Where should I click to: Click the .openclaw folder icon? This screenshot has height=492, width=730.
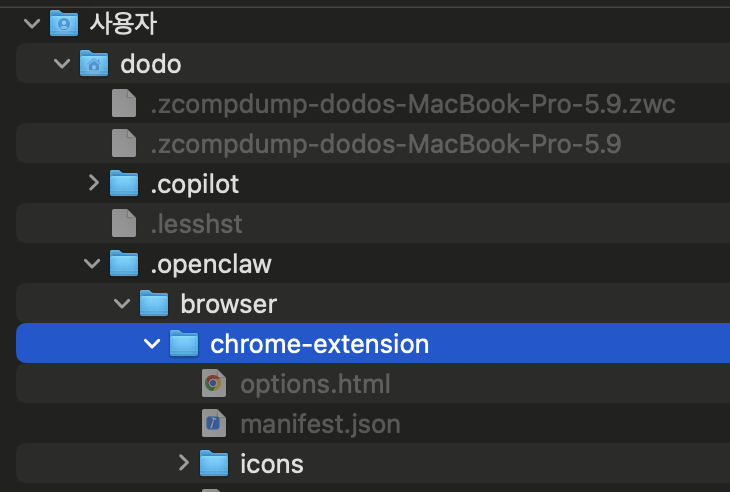124,263
